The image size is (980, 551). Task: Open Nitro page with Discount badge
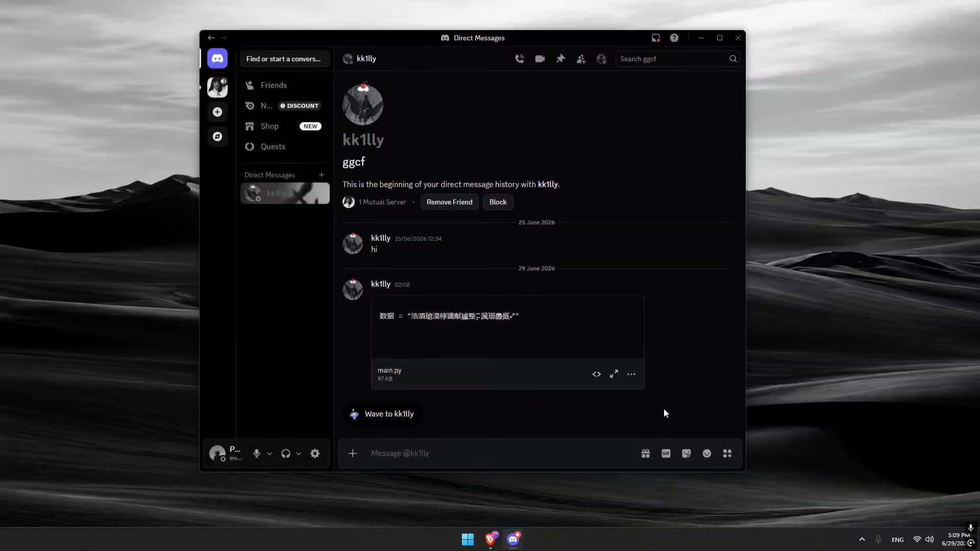point(285,106)
